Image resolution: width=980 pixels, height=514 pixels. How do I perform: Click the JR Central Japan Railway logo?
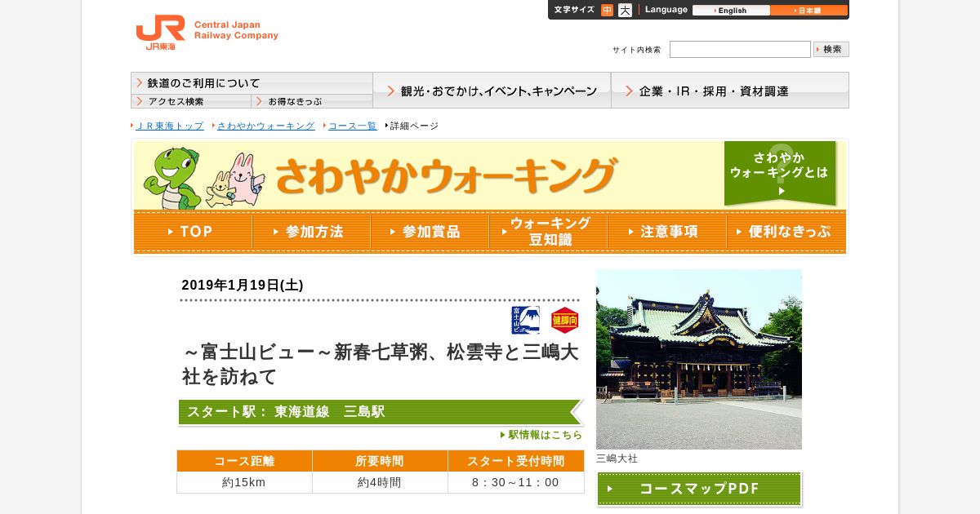coord(207,33)
